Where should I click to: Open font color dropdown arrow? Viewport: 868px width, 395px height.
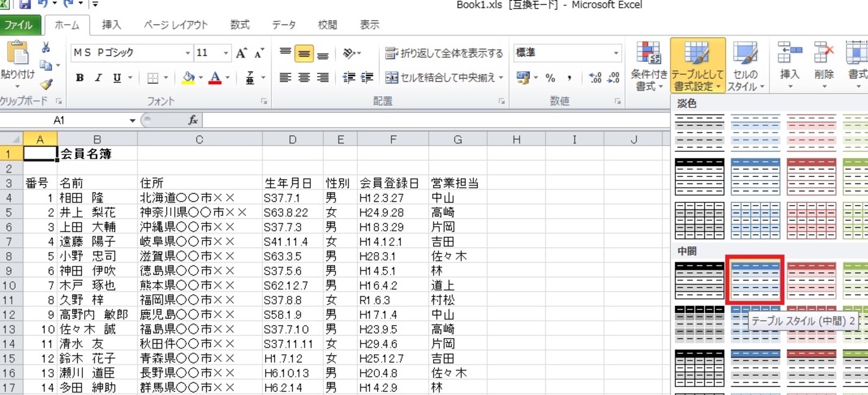(x=227, y=78)
